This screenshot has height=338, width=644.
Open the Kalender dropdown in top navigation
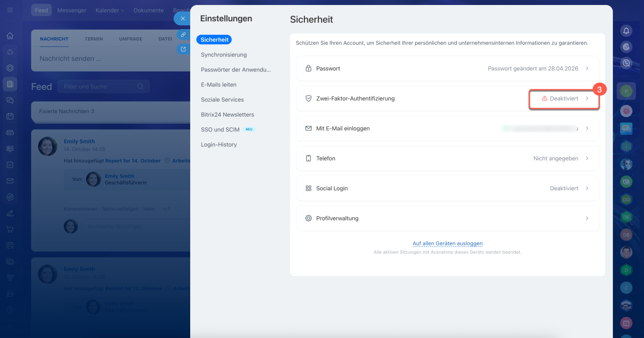tap(110, 10)
